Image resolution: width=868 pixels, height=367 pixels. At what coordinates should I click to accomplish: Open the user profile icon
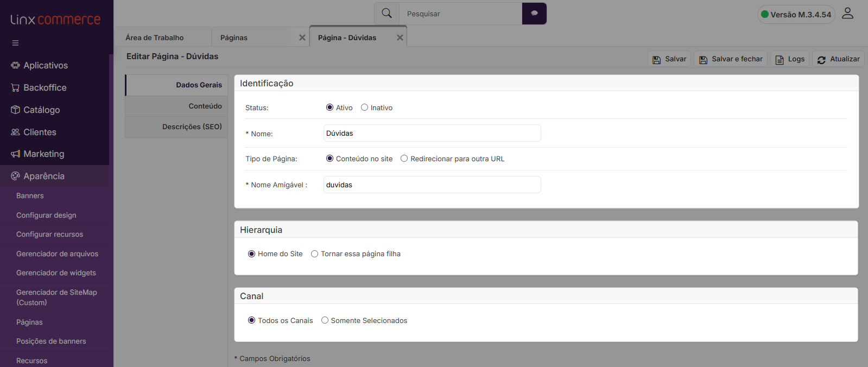point(847,13)
